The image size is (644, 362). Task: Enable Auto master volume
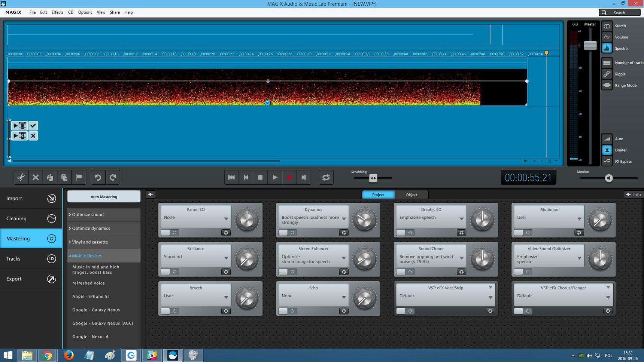tap(607, 139)
